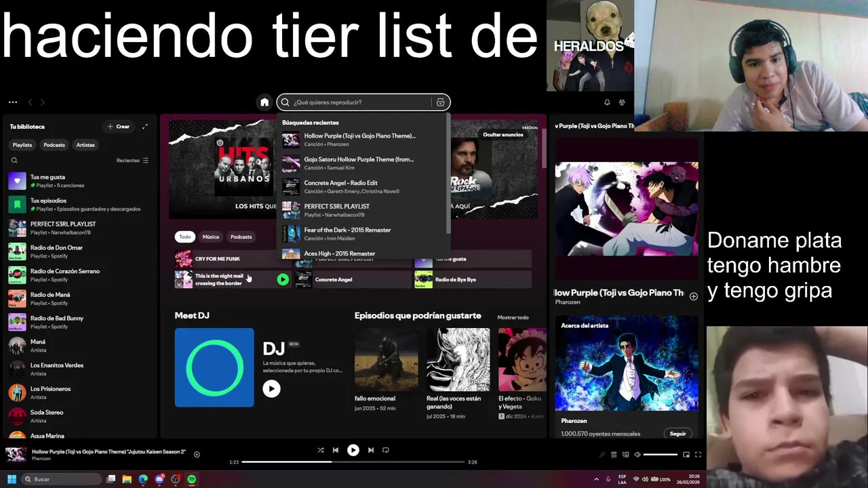Click the Windows Start button

(x=12, y=479)
